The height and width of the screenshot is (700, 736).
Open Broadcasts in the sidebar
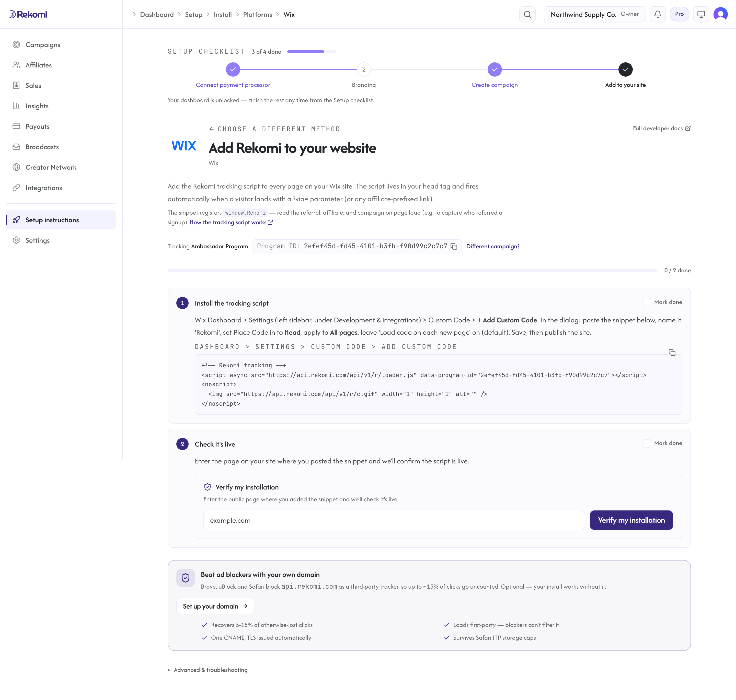click(61, 147)
